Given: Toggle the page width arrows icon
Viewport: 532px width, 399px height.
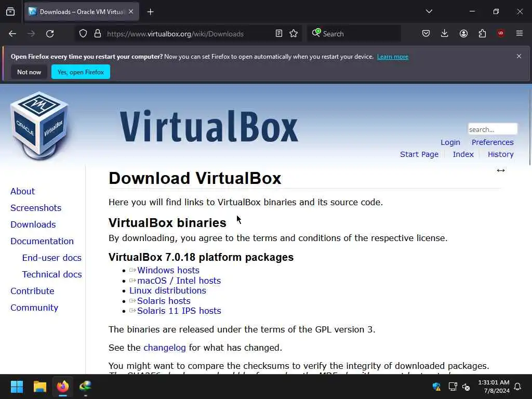Looking at the screenshot, I should coord(500,170).
